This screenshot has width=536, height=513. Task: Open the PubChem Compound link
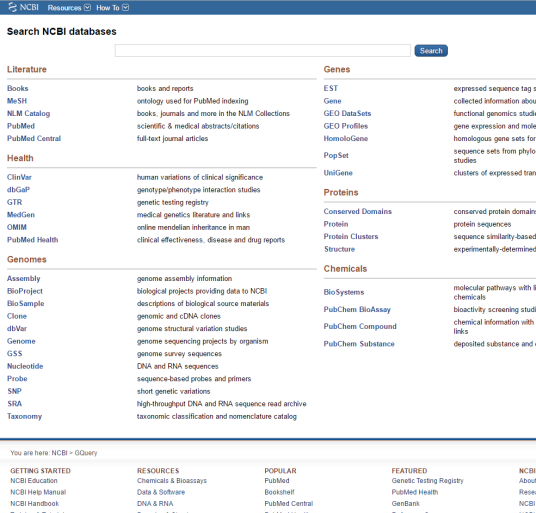360,326
